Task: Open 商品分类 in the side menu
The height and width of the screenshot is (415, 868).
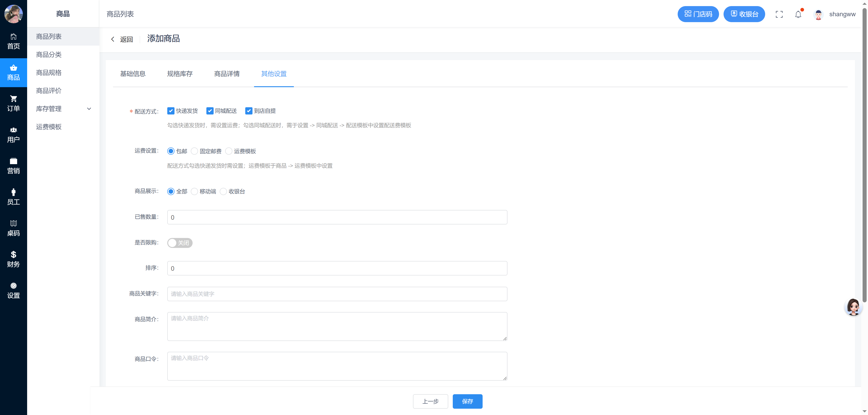Action: (x=49, y=54)
